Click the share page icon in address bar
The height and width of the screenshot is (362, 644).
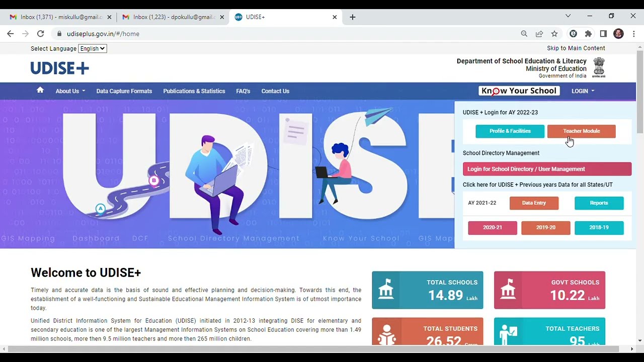point(539,34)
